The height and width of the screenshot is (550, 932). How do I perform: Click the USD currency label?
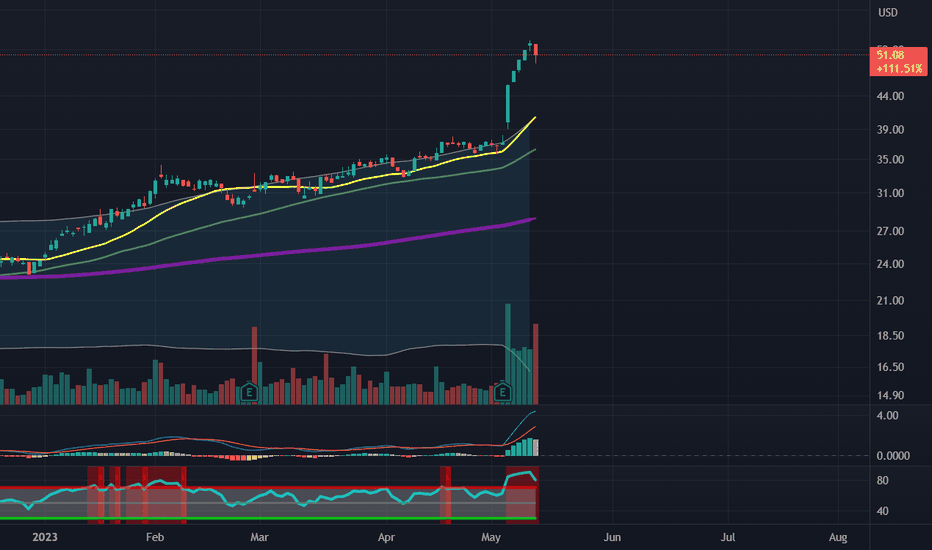[888, 12]
